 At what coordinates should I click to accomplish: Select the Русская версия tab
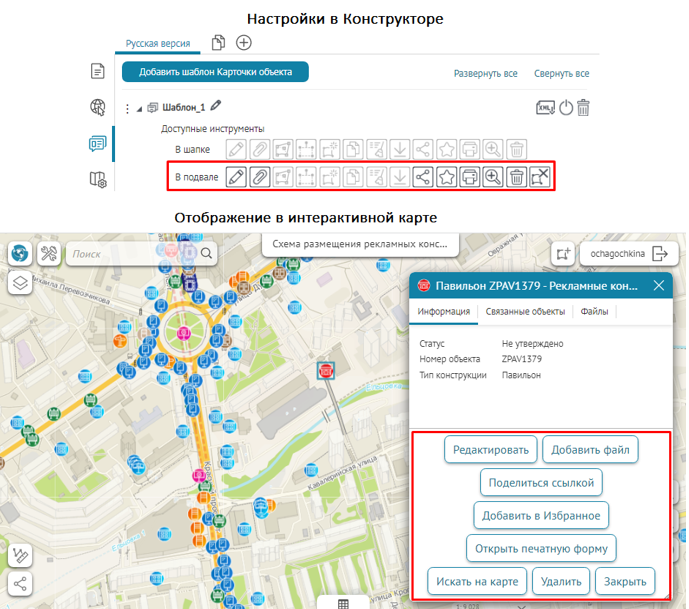[159, 44]
